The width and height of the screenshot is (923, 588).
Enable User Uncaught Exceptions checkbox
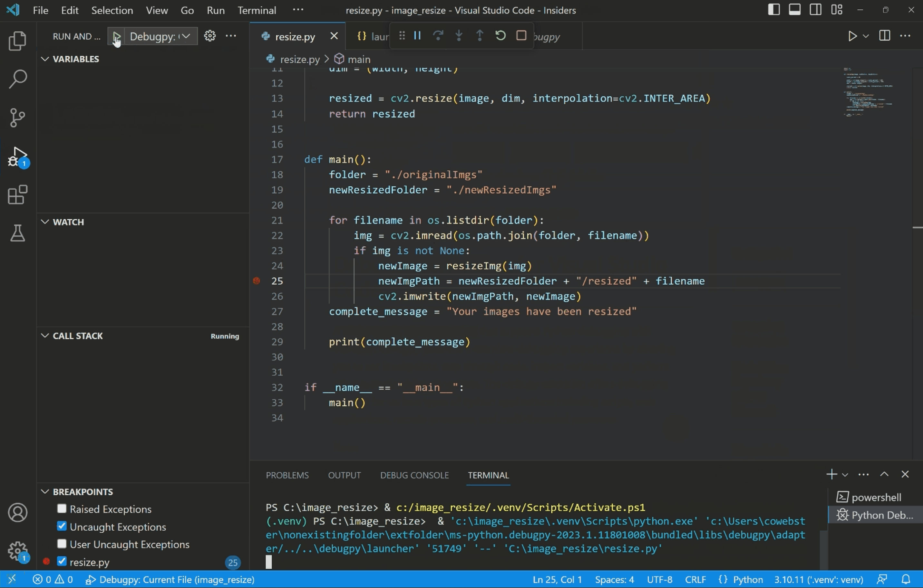pyautogui.click(x=62, y=544)
